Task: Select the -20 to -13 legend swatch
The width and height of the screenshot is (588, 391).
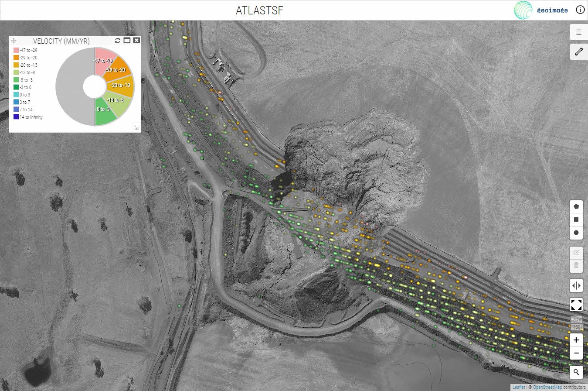Action: click(16, 65)
